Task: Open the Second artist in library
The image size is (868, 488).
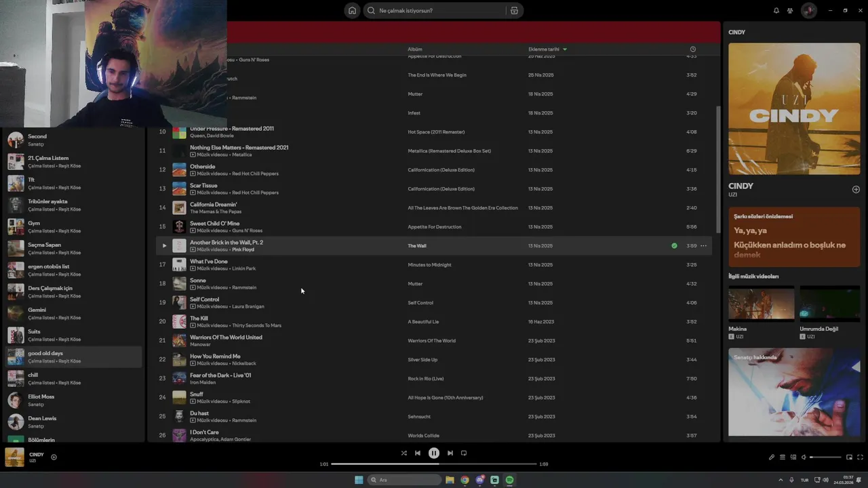Action: (73, 140)
